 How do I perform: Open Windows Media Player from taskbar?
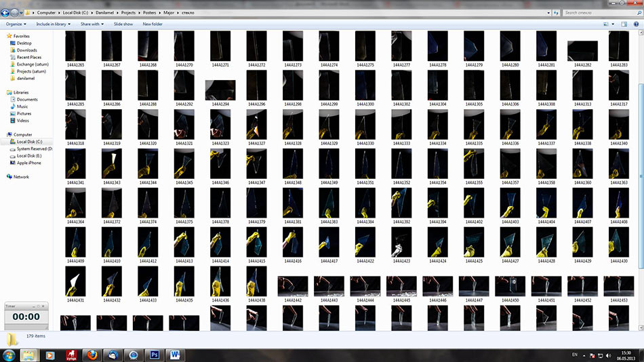pyautogui.click(x=49, y=355)
